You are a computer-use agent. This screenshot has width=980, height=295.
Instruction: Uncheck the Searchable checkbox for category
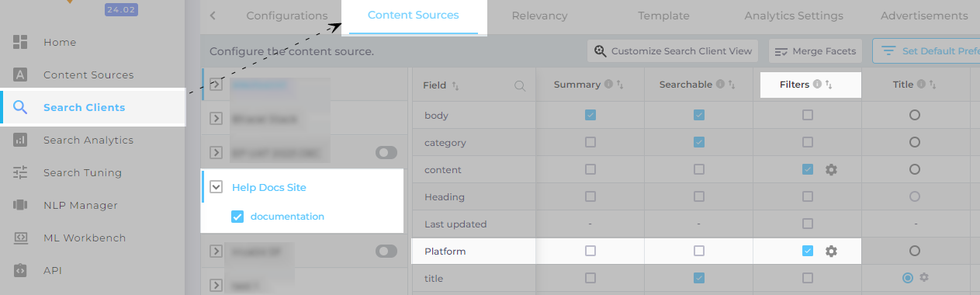click(x=699, y=142)
